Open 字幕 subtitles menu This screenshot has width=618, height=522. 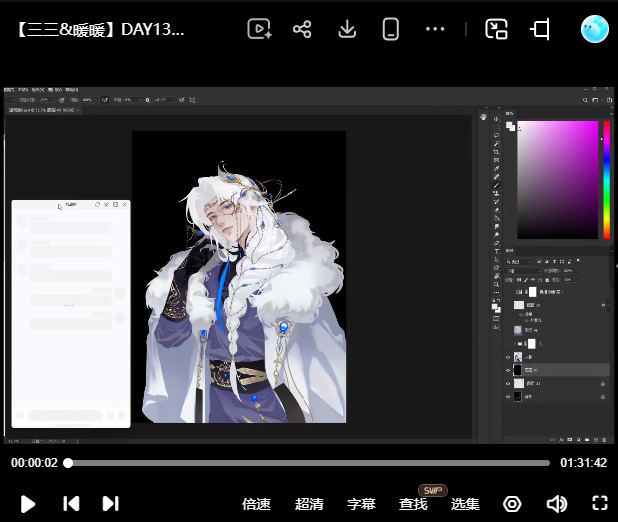point(361,504)
